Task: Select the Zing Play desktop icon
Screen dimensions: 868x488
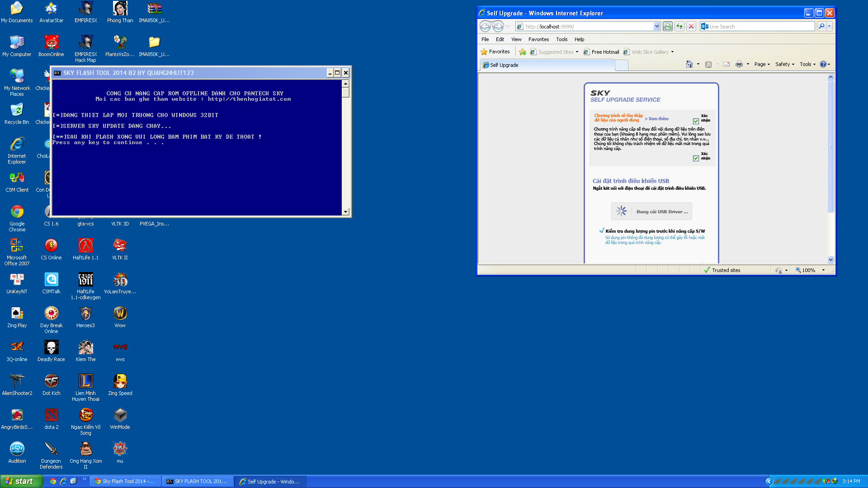Action: pos(17,317)
